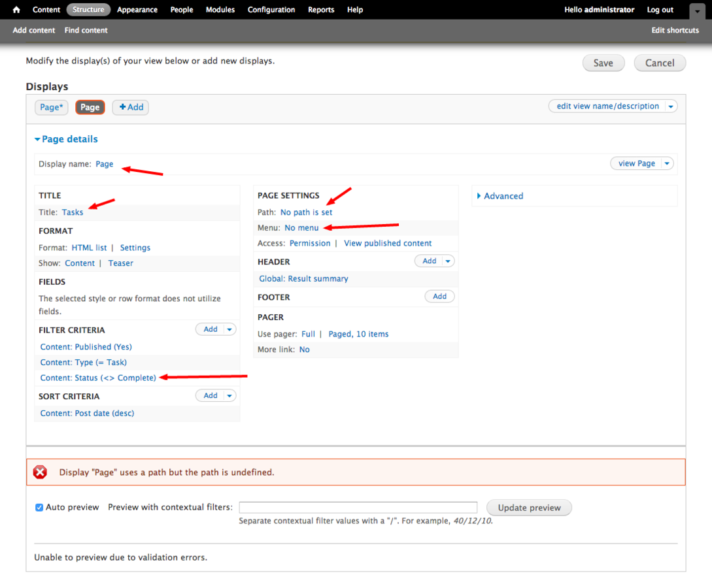Viewport: 712px width, 588px height.
Task: Open the Content menu
Action: [x=46, y=10]
